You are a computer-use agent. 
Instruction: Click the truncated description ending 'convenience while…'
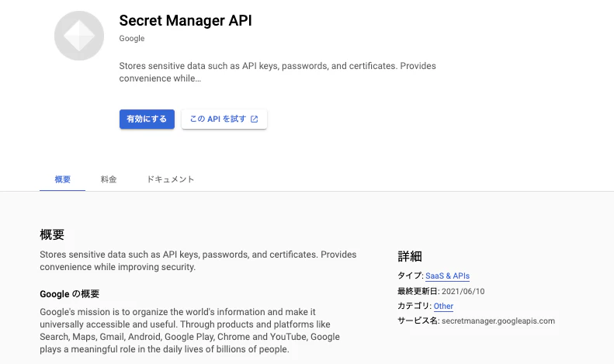pos(277,72)
